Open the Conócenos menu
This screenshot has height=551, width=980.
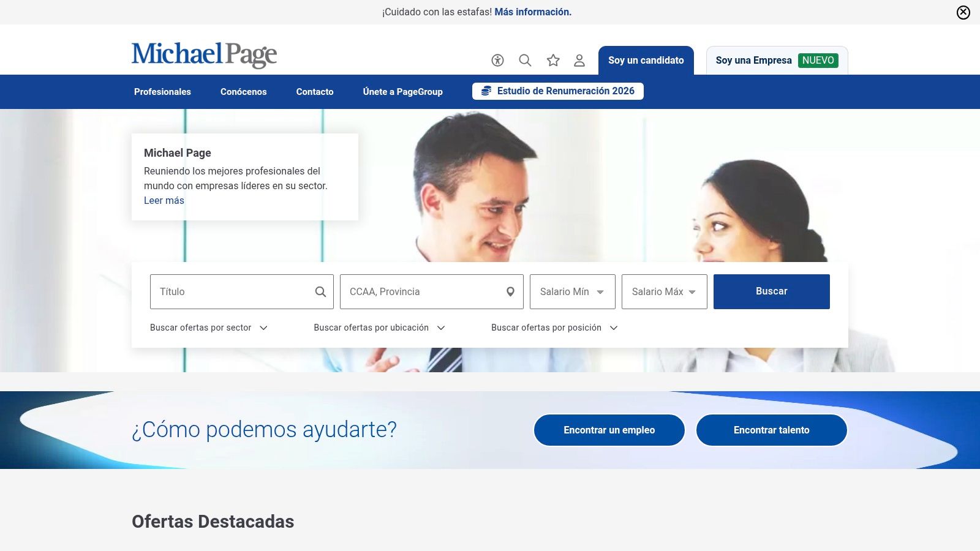coord(244,92)
